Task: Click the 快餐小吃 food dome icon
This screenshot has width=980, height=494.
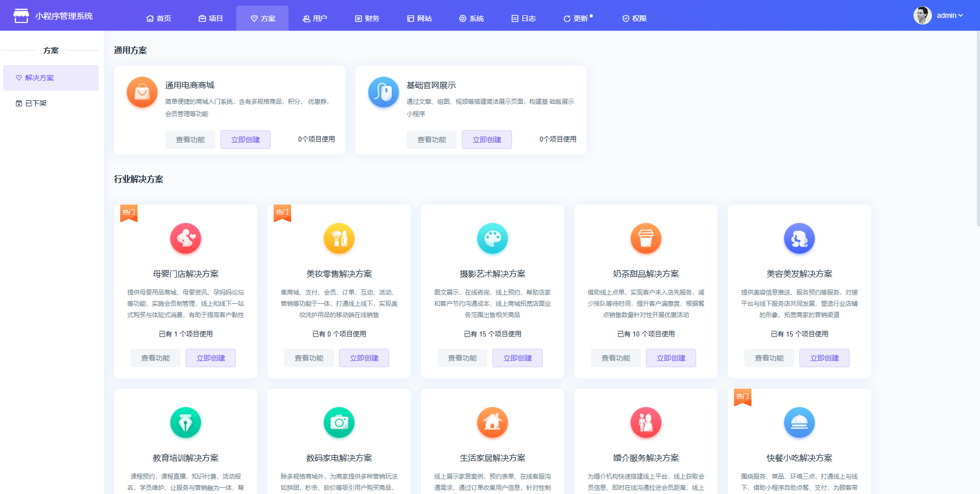Action: click(799, 422)
